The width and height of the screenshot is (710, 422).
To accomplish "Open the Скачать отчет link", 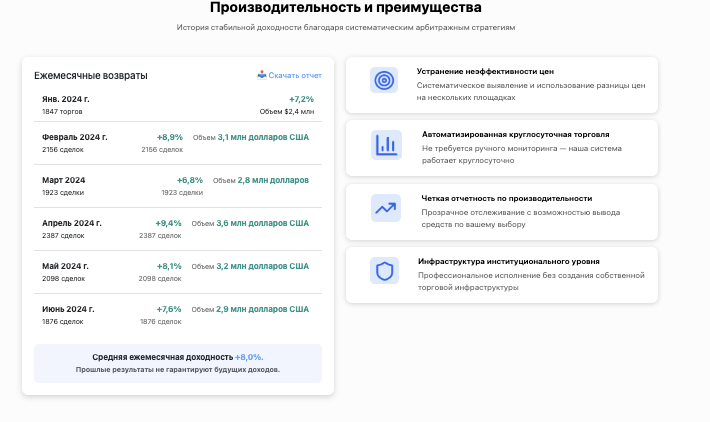I will pos(295,75).
